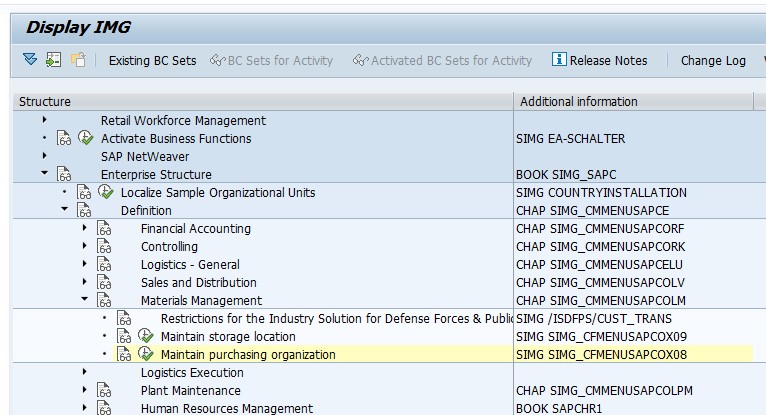Viewport: 766px width, 415px height.
Task: Expand Plant Maintenance node
Action: point(85,390)
